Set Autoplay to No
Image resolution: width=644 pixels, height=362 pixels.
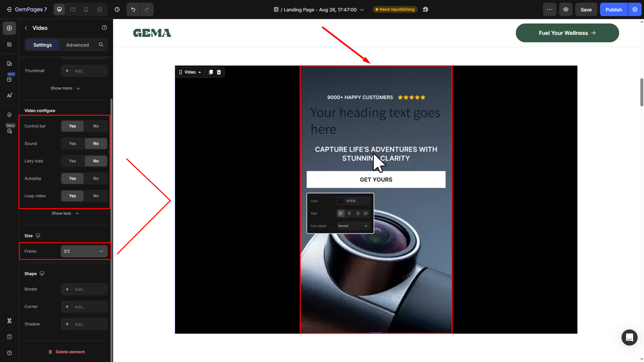click(x=96, y=178)
